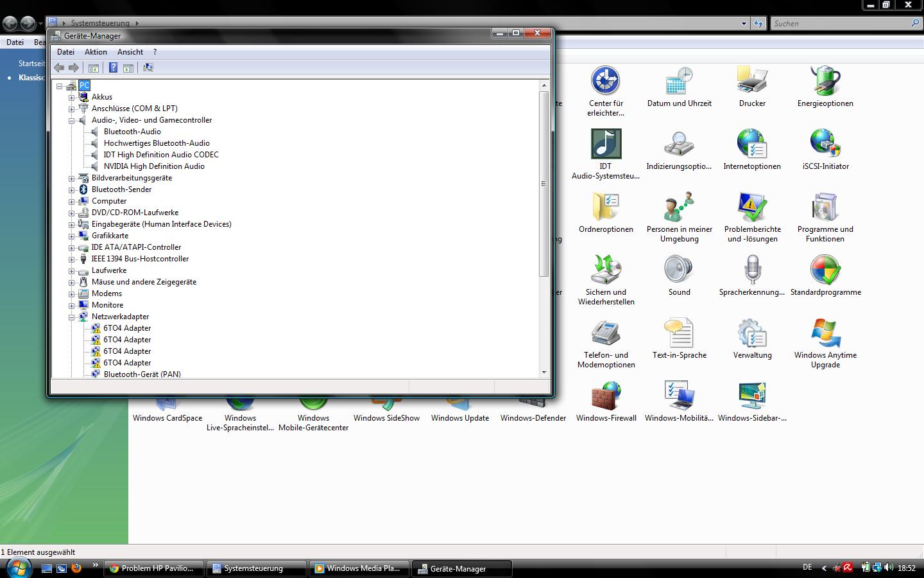Image resolution: width=924 pixels, height=578 pixels.
Task: Click the device tree vertical scrollbar thumb
Action: click(544, 184)
